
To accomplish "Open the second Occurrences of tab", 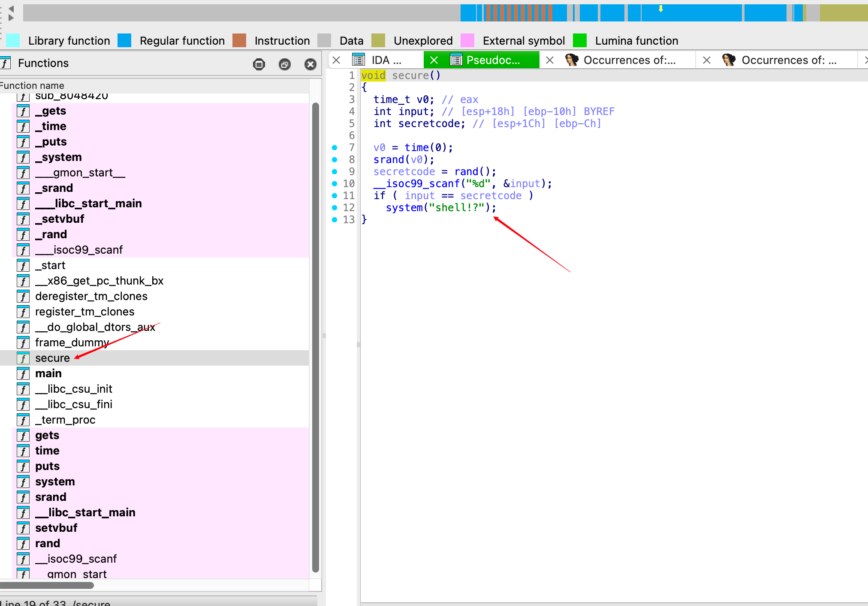I will coord(788,60).
